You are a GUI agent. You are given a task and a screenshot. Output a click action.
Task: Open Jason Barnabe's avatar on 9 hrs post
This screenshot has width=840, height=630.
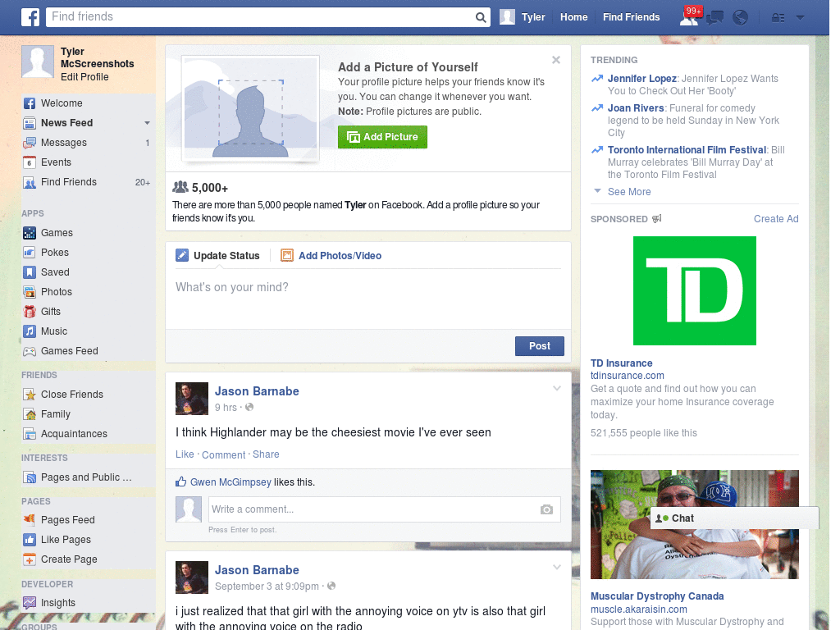pos(192,399)
